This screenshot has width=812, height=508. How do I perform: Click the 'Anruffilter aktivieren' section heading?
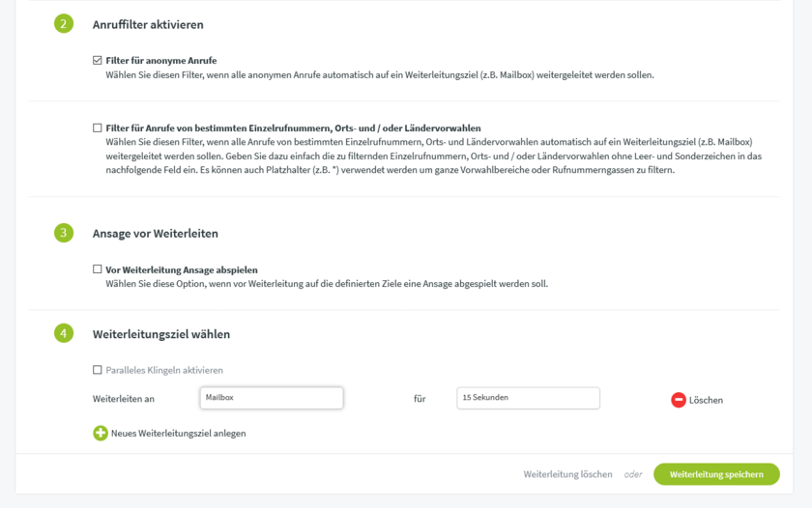coord(148,25)
